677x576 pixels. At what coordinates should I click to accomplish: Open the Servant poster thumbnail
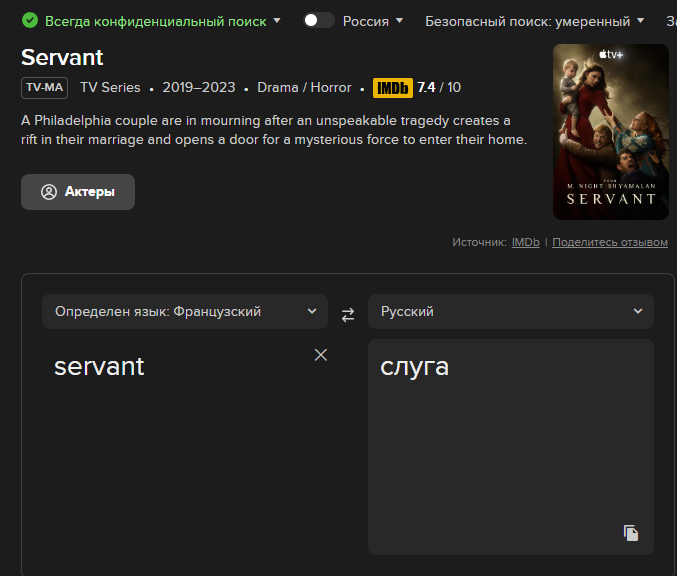[611, 132]
